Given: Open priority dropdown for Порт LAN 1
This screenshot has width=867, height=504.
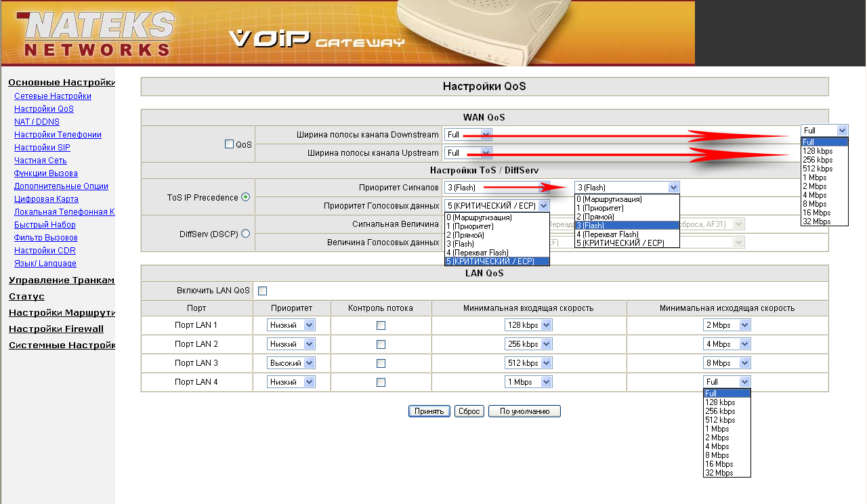Looking at the screenshot, I should 291,325.
